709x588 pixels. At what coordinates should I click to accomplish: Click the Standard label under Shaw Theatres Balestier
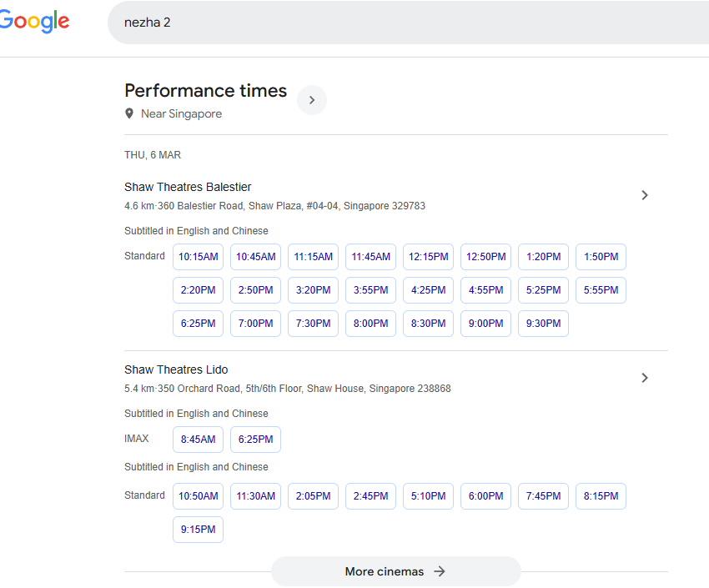(144, 256)
